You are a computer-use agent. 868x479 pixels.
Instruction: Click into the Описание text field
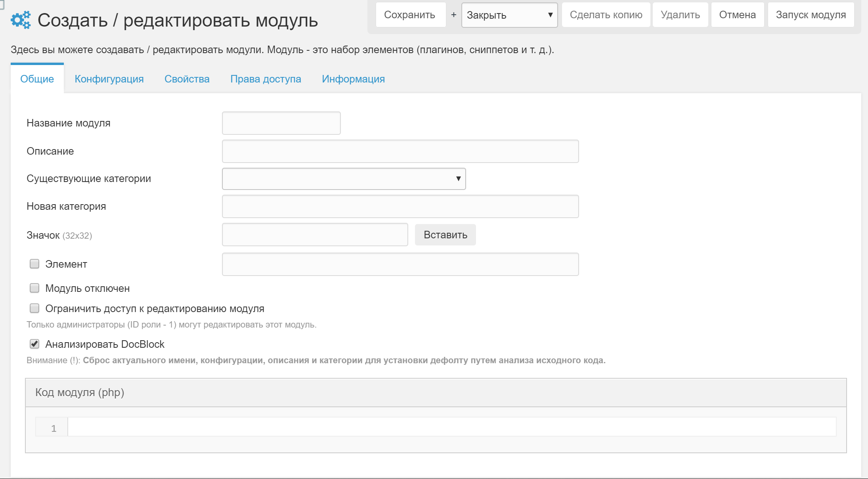(x=400, y=151)
